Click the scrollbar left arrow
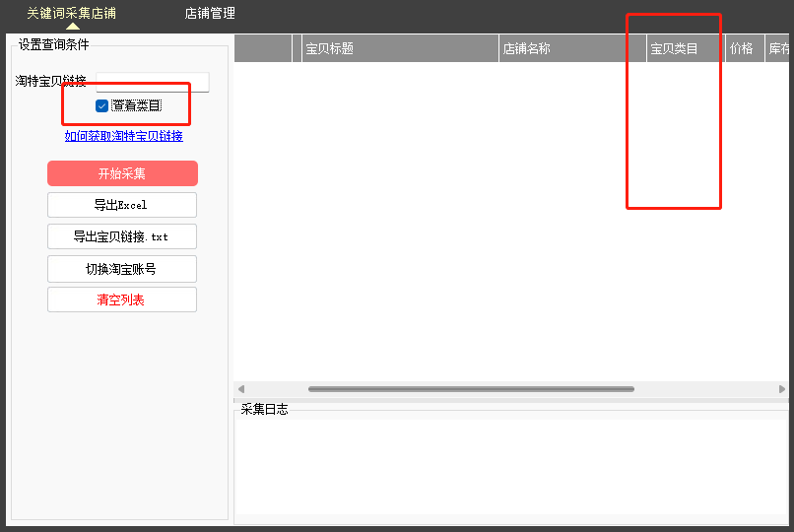794x532 pixels. click(241, 389)
